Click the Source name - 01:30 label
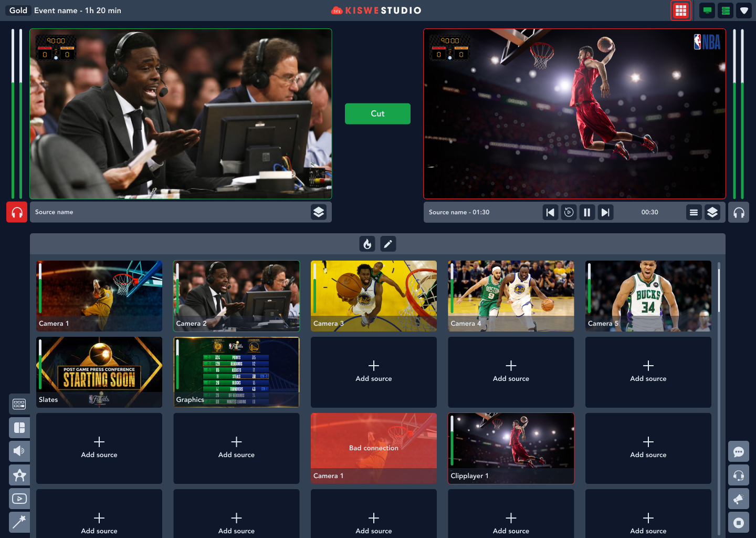This screenshot has width=756, height=538. click(x=459, y=212)
